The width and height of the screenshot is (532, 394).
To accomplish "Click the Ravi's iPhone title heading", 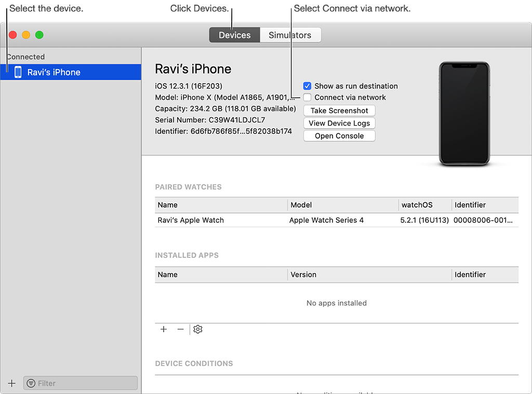I will [193, 69].
